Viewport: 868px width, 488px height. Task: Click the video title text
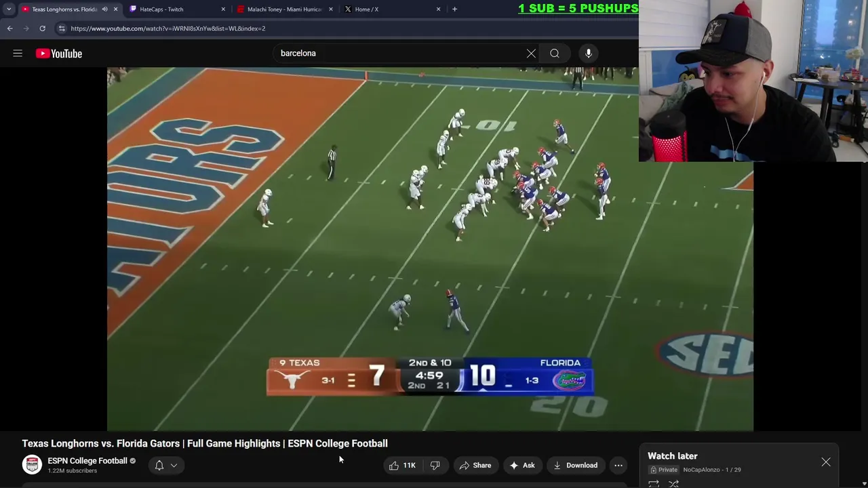point(205,443)
